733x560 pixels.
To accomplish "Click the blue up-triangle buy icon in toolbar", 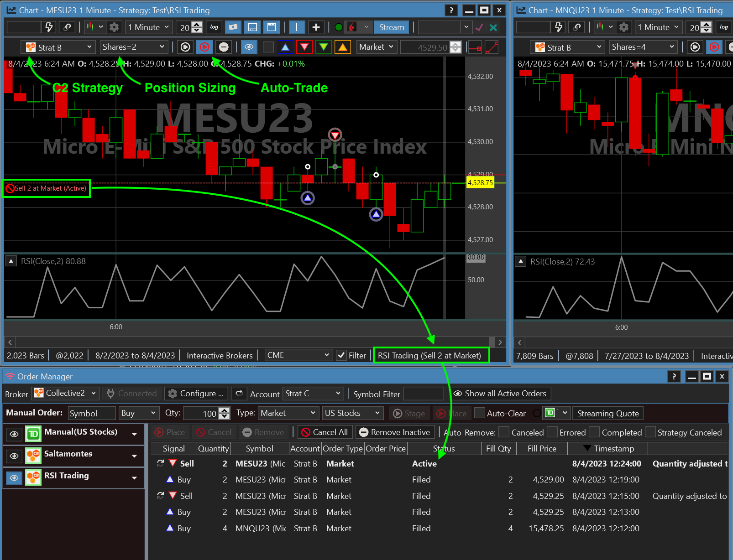I will [285, 47].
